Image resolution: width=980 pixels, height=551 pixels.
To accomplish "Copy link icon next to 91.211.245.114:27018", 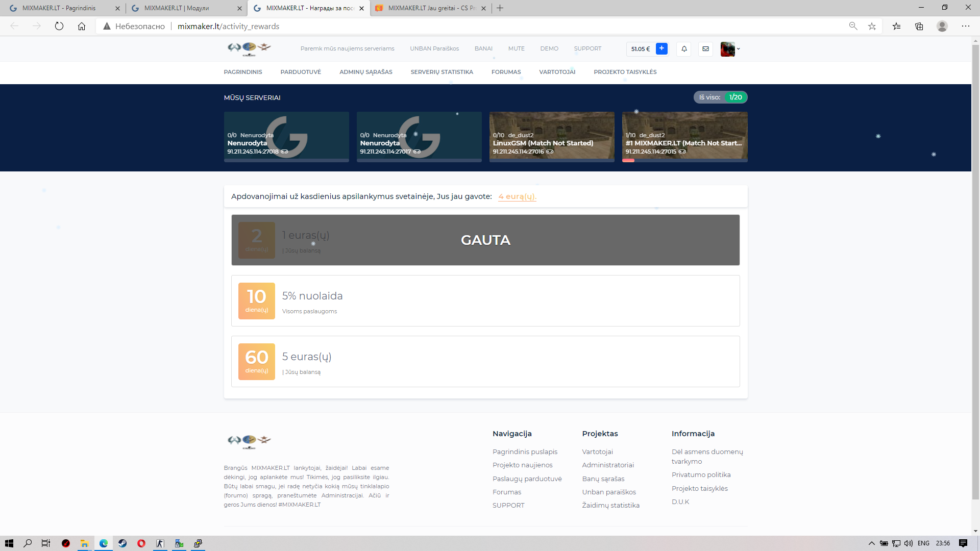I will (x=284, y=152).
